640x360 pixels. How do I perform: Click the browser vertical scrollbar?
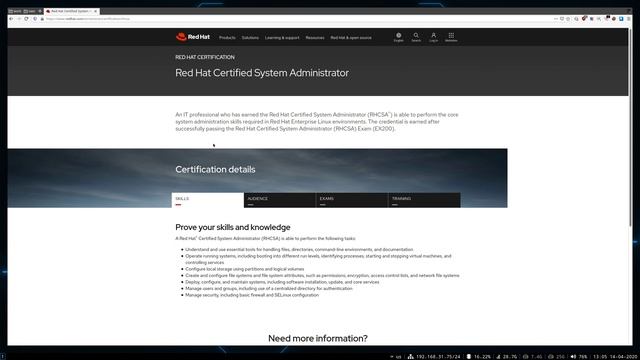pos(631,127)
